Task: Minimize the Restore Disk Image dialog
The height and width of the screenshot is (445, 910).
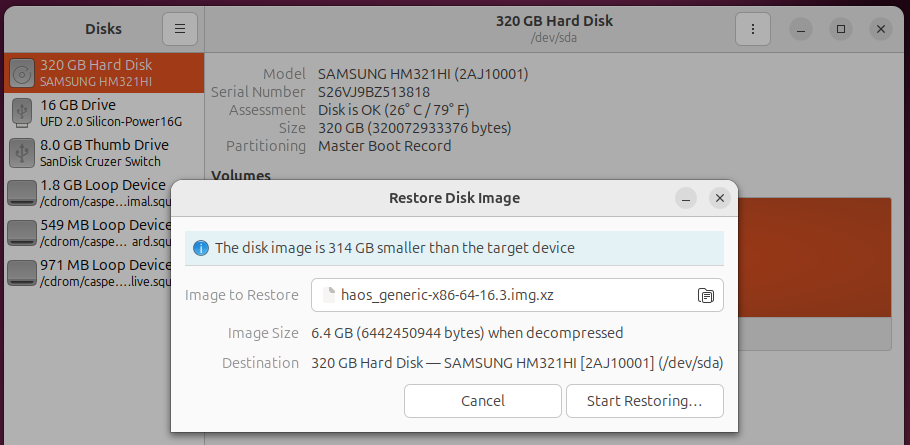Action: coord(684,198)
